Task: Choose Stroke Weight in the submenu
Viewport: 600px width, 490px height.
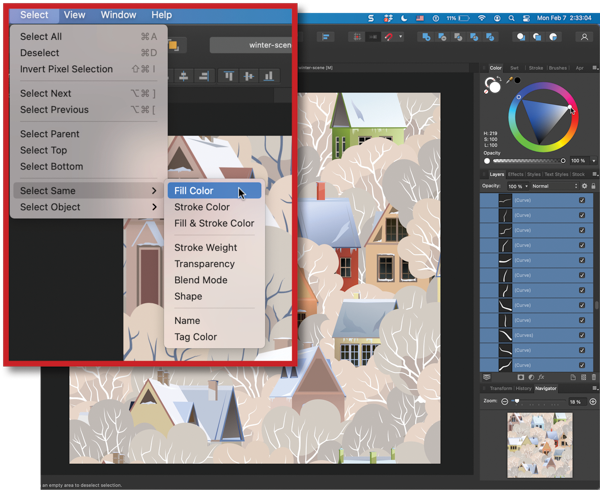Action: click(x=205, y=248)
